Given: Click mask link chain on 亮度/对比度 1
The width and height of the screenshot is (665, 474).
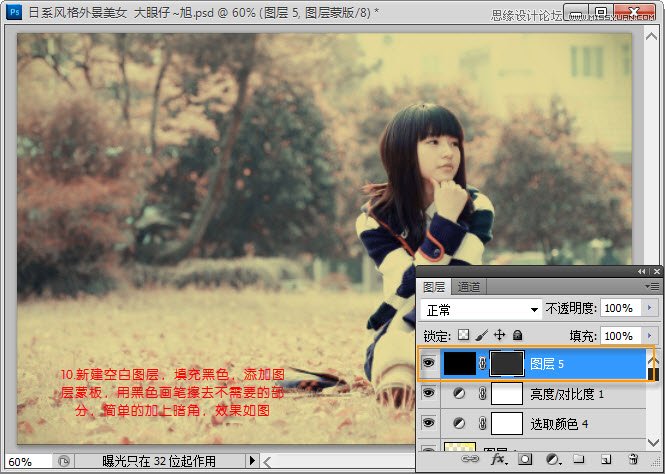Looking at the screenshot, I should (x=482, y=394).
